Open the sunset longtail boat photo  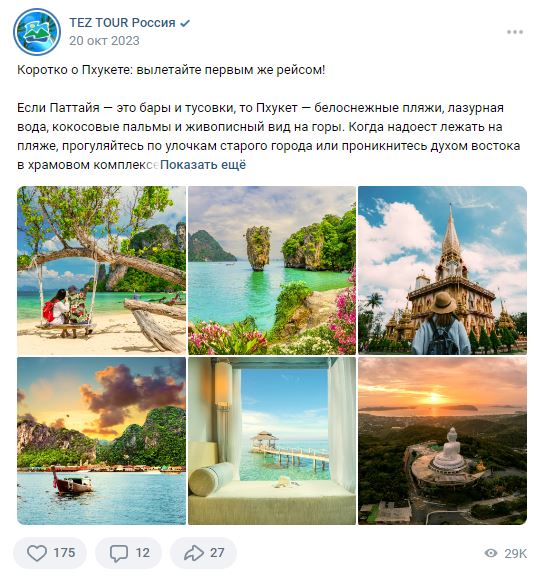(x=101, y=441)
